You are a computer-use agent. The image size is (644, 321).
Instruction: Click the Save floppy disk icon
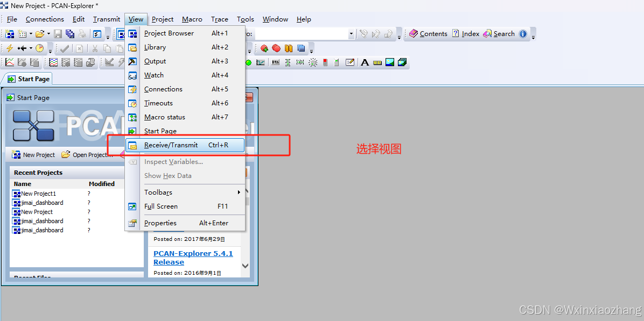pyautogui.click(x=58, y=34)
